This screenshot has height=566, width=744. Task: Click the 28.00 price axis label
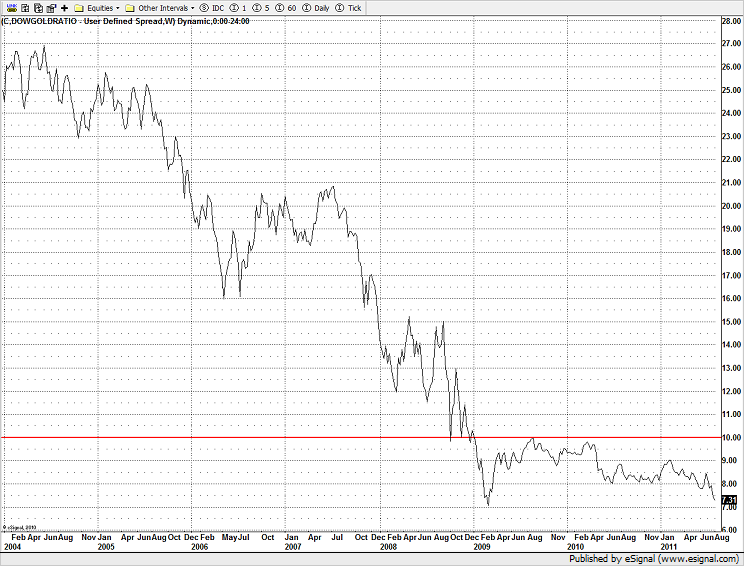click(731, 21)
